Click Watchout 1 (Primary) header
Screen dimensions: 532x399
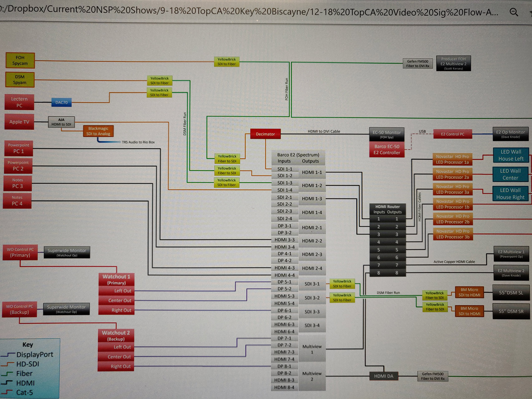pyautogui.click(x=117, y=279)
